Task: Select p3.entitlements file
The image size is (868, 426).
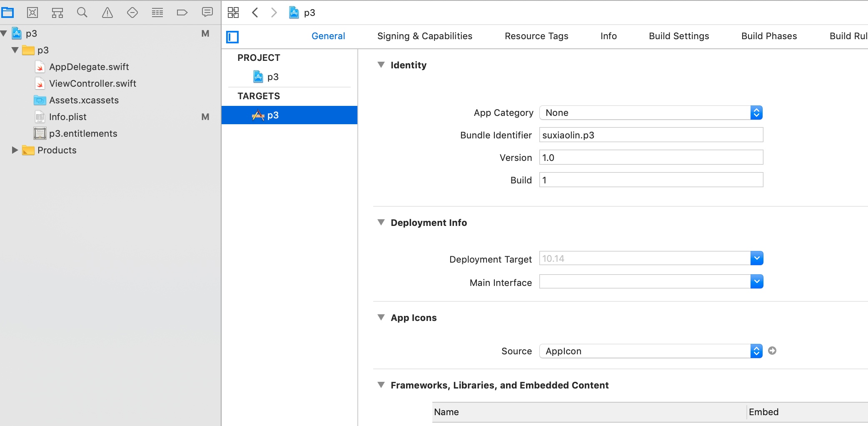Action: (x=83, y=133)
